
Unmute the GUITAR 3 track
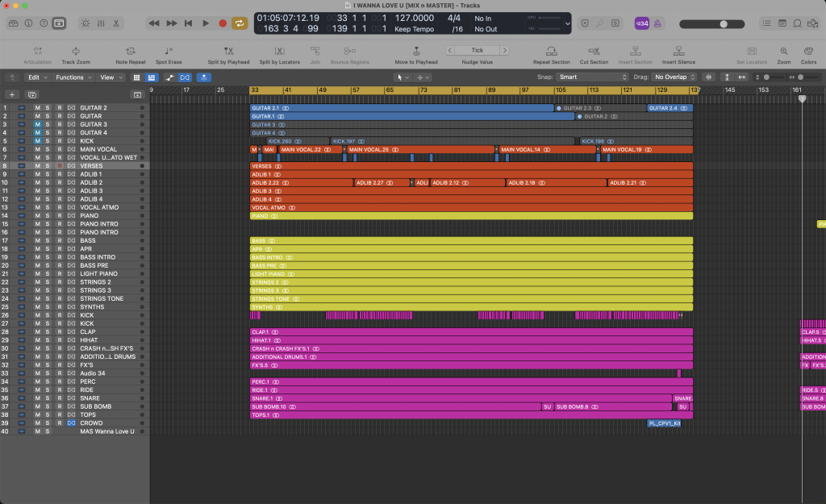(x=37, y=124)
